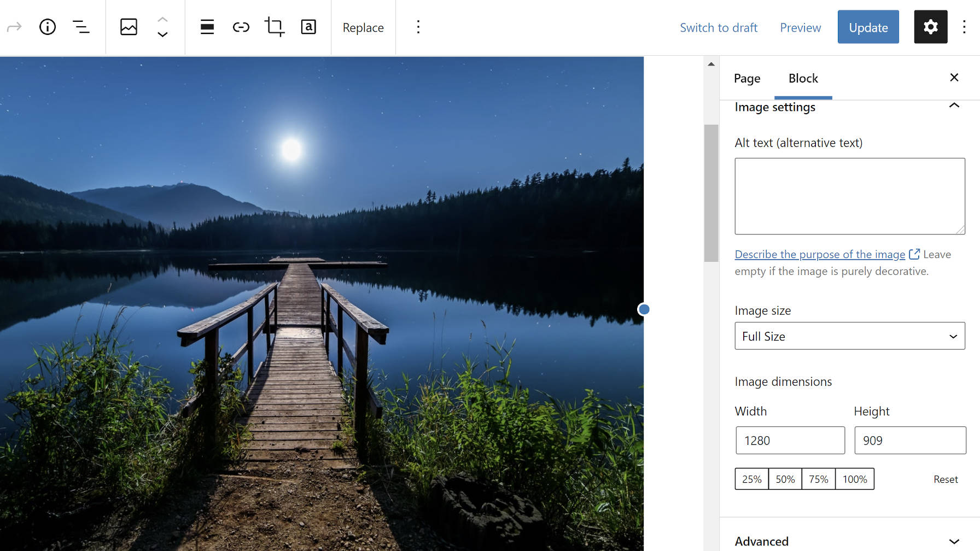This screenshot has height=551, width=980.
Task: Move the block up with the arrow
Action: coord(162,19)
